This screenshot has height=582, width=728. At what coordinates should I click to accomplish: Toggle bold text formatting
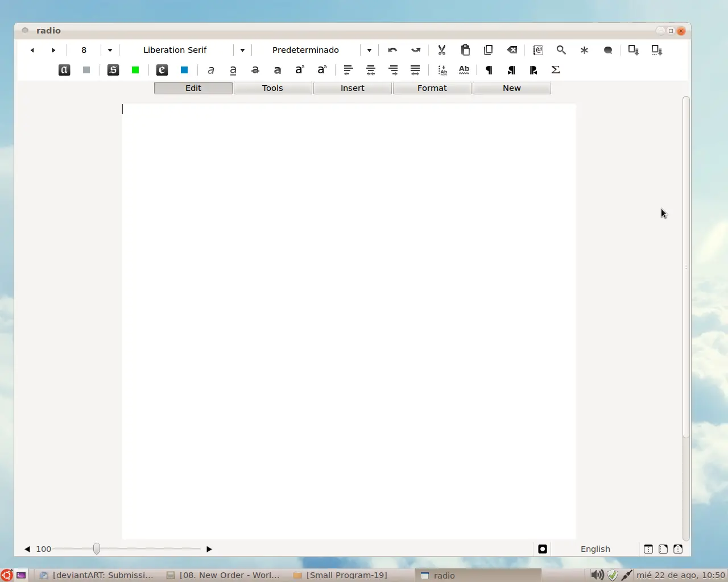click(278, 70)
